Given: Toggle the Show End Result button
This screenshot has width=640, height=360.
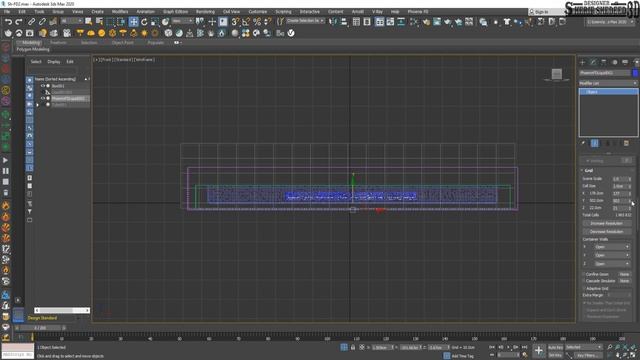Looking at the screenshot, I should click(x=595, y=143).
